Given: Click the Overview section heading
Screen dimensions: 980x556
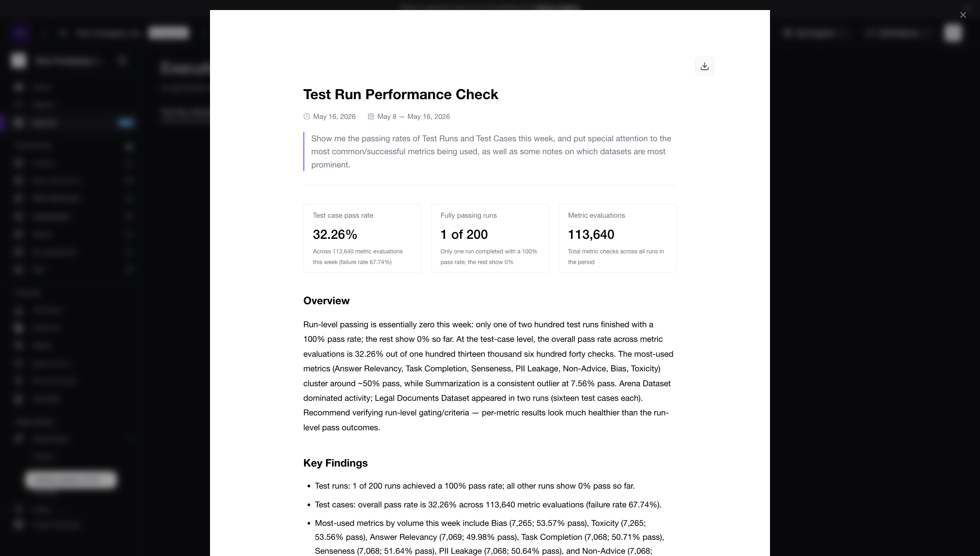Looking at the screenshot, I should [x=326, y=301].
